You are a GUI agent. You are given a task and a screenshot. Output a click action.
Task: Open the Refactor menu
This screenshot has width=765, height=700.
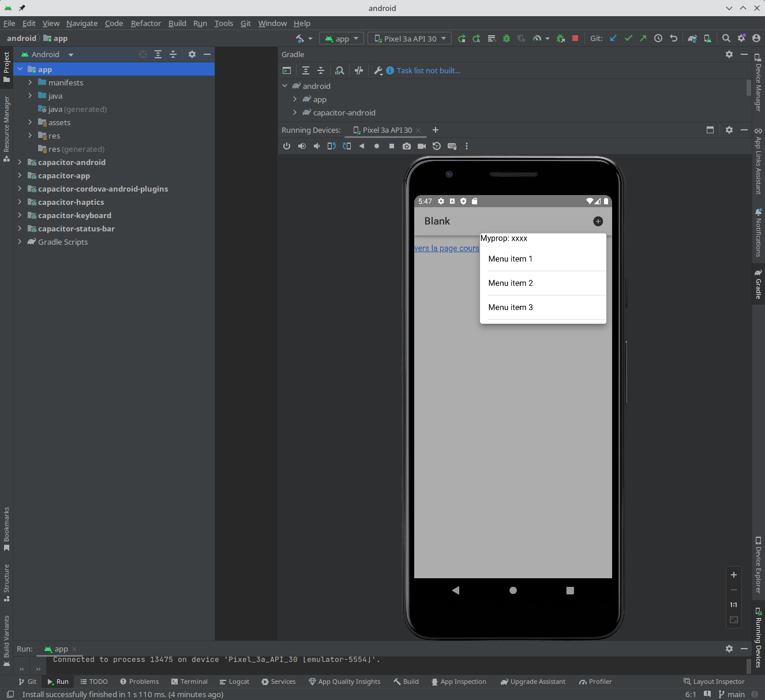click(145, 23)
